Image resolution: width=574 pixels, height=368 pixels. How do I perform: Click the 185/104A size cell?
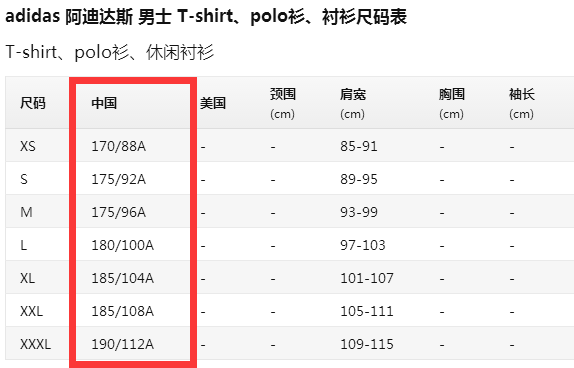click(x=122, y=278)
